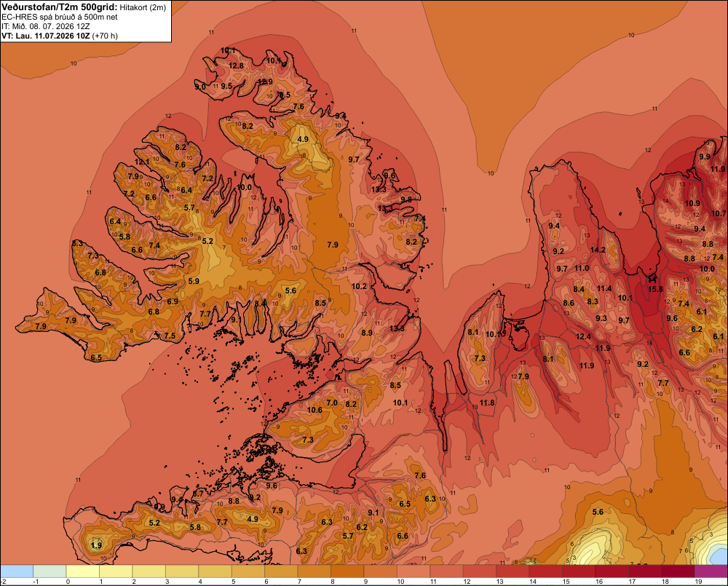728x586 pixels.
Task: Click the legend swatch between 10 and 11
Action: coord(414,571)
